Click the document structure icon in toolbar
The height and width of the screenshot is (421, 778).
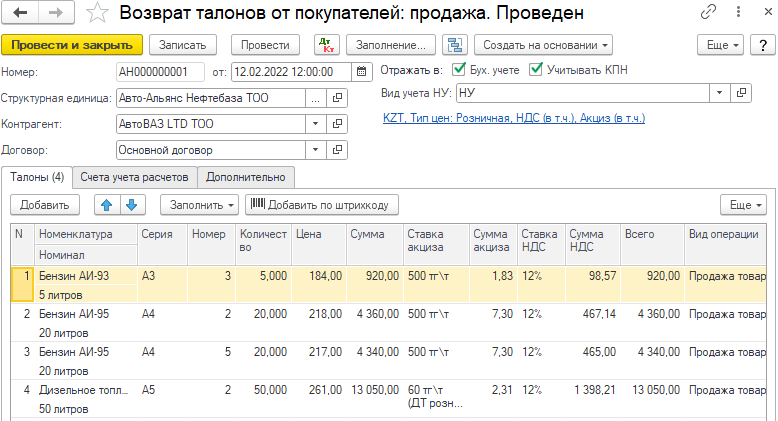pos(455,45)
